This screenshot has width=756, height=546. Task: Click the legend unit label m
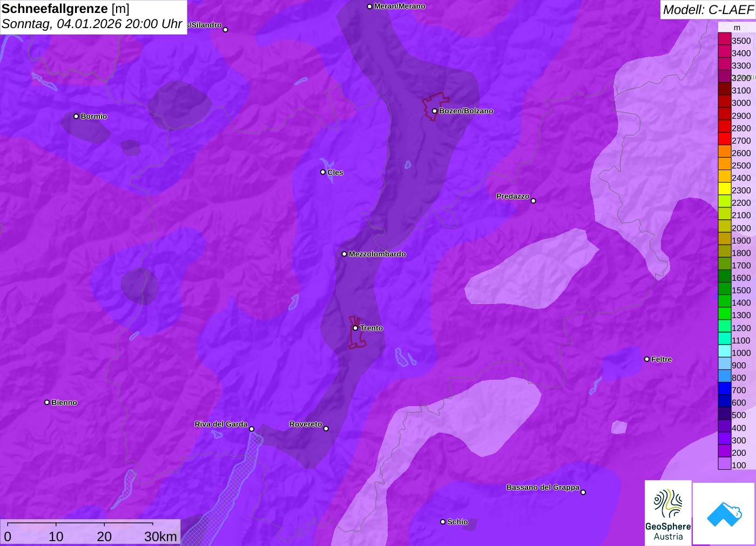737,28
